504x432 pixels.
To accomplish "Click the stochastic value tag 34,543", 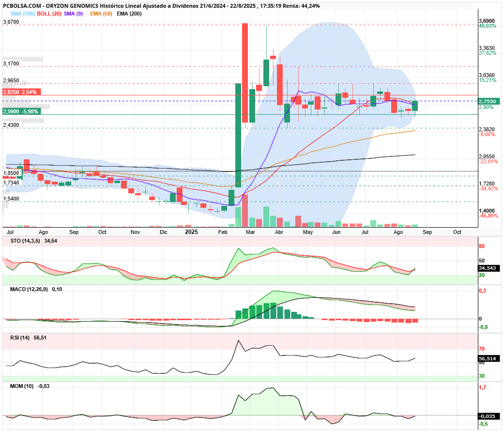I will (x=489, y=268).
